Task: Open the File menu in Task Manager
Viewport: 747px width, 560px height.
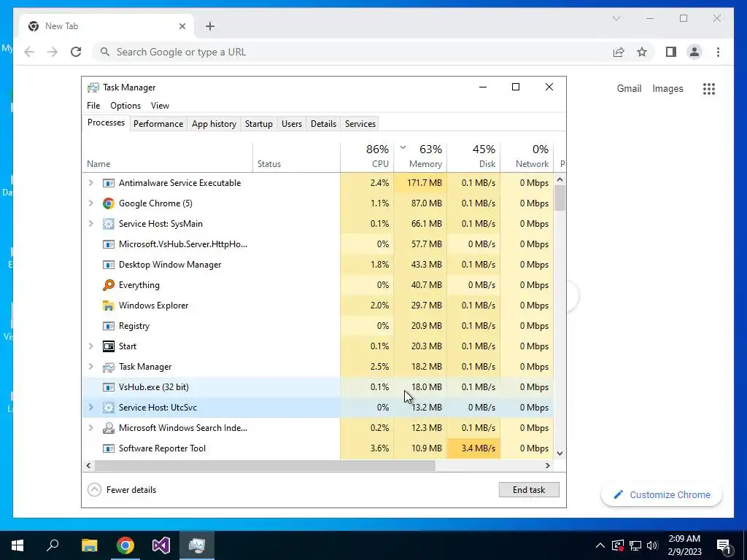Action: [x=93, y=106]
